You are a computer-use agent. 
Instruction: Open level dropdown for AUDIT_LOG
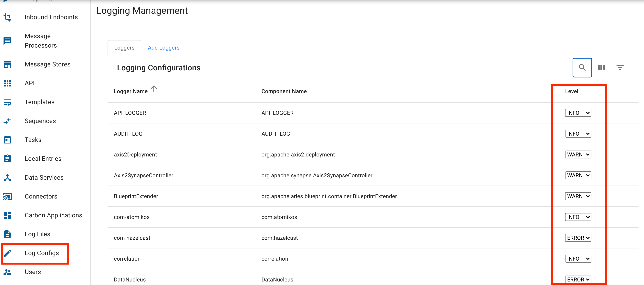click(578, 134)
